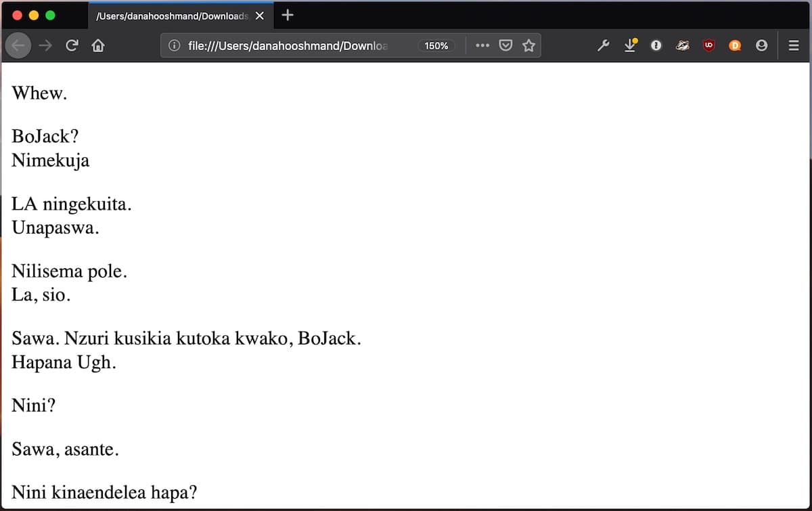Open the downloads panel

click(630, 45)
